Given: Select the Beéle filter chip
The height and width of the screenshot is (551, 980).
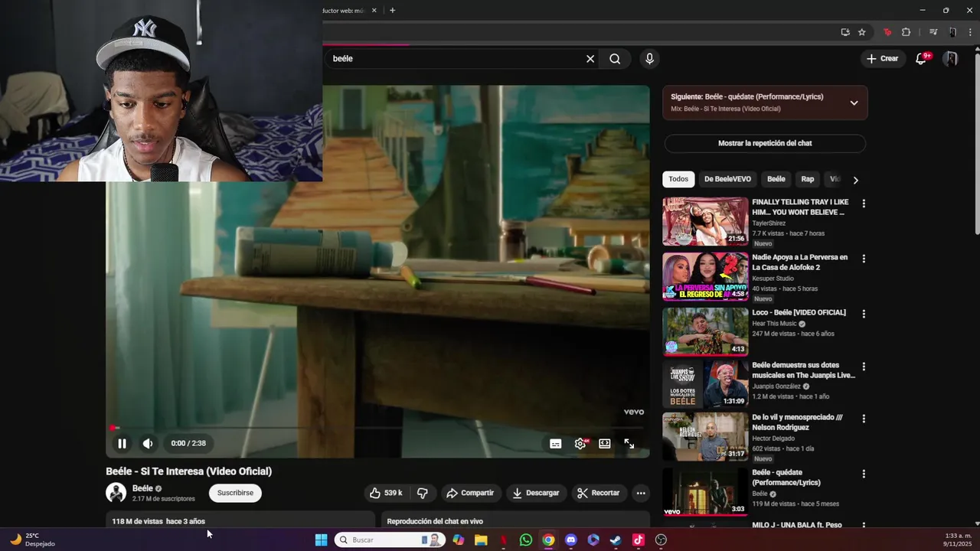Looking at the screenshot, I should click(x=776, y=179).
